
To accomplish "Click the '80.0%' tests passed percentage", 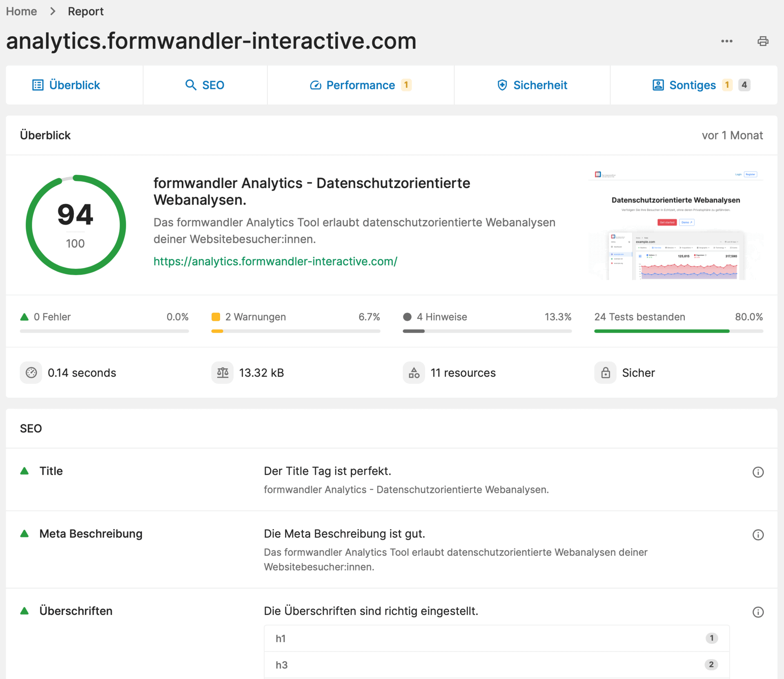I will click(749, 317).
